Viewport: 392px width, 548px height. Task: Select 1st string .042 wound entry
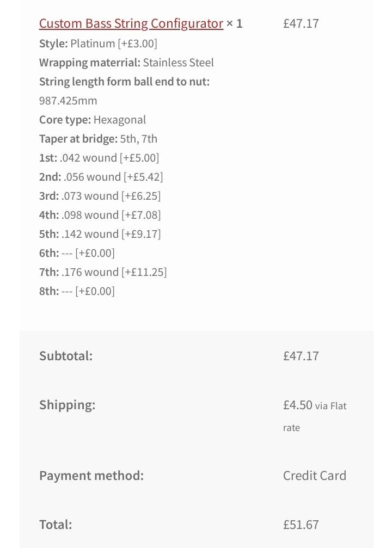pyautogui.click(x=99, y=158)
